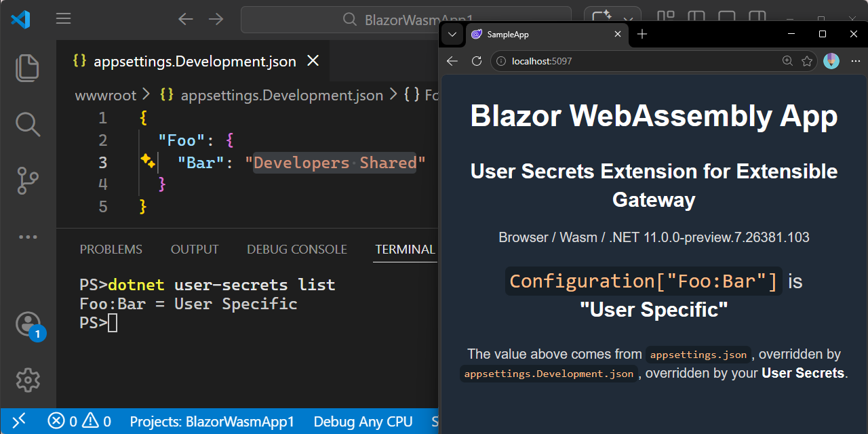
Task: Click the Browser / Wasm / .NET version text
Action: click(654, 237)
